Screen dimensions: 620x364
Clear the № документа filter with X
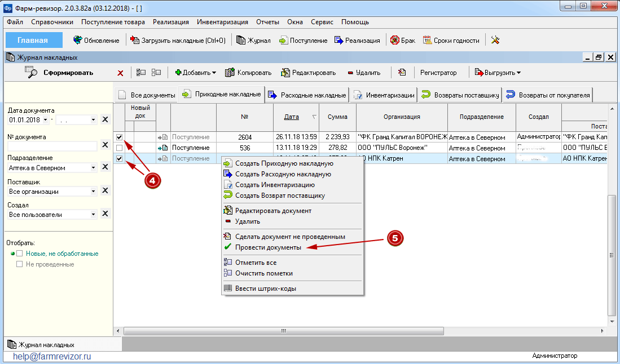pos(105,145)
